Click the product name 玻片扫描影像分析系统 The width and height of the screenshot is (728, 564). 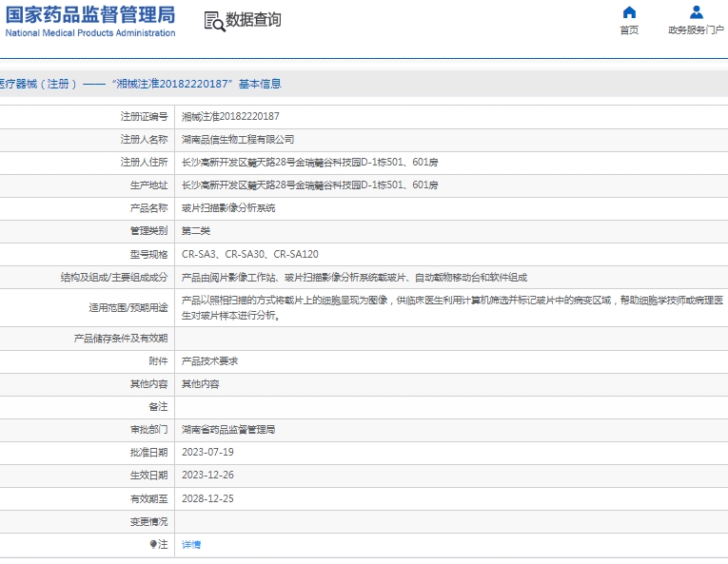(x=228, y=207)
